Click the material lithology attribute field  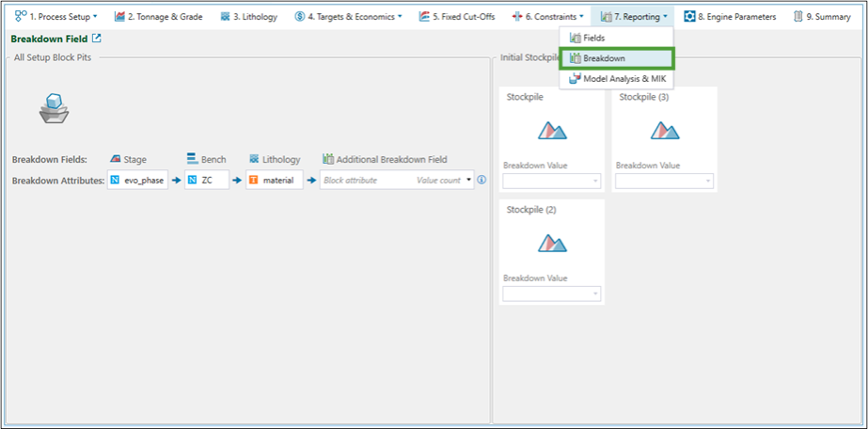click(275, 180)
